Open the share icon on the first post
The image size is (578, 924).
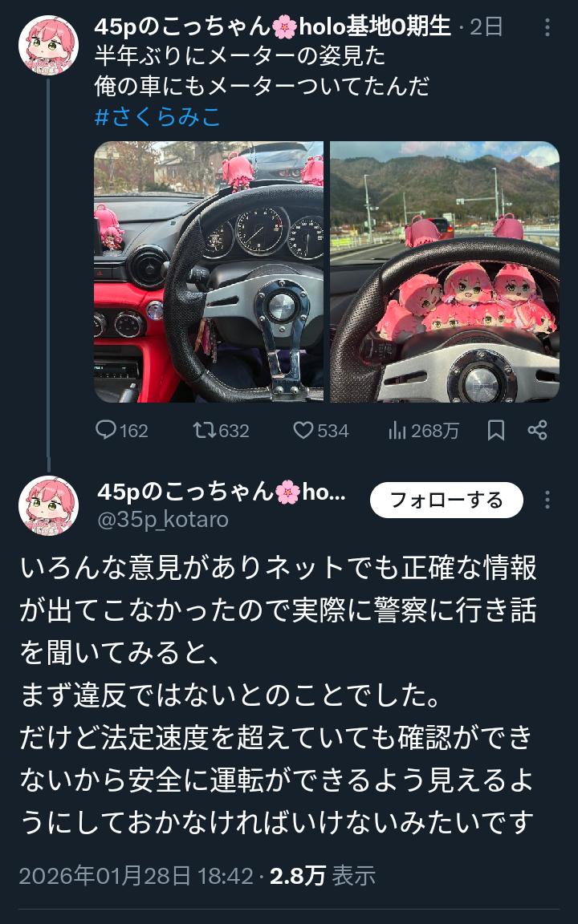click(x=537, y=430)
